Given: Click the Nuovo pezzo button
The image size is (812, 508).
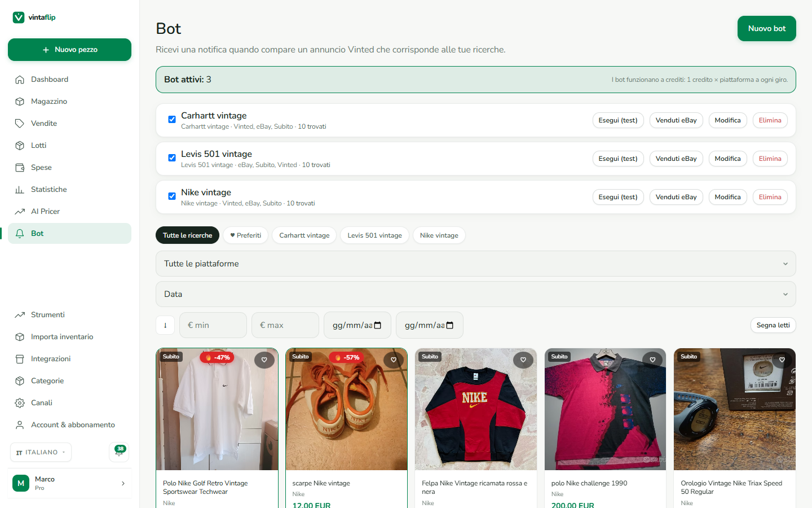Looking at the screenshot, I should (x=69, y=50).
